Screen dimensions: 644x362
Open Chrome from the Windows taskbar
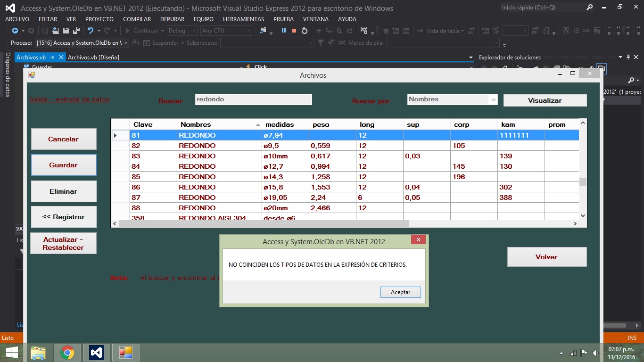pos(67,353)
